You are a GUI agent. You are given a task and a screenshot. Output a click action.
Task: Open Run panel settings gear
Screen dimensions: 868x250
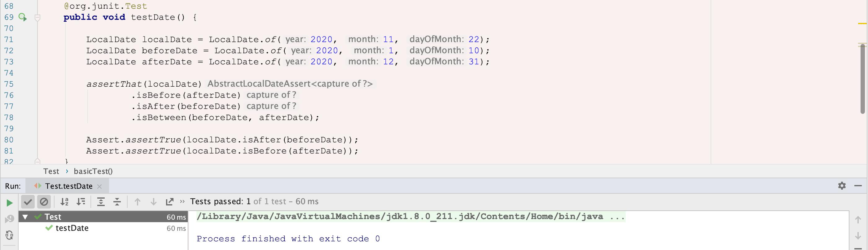[842, 186]
